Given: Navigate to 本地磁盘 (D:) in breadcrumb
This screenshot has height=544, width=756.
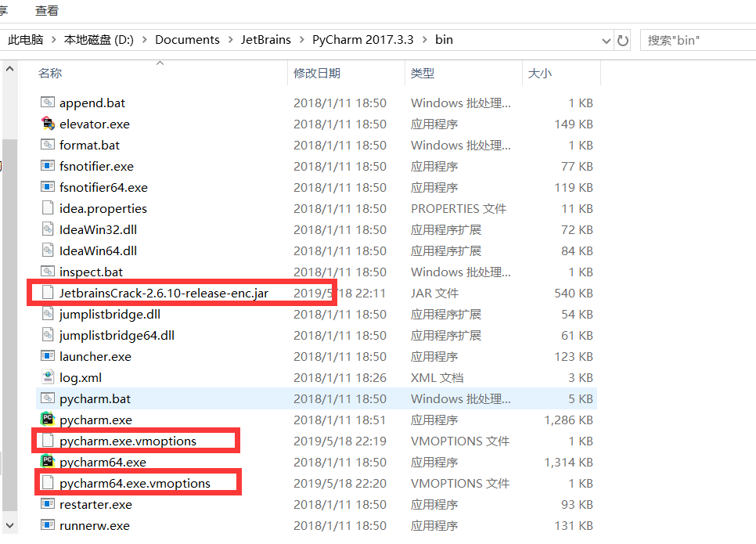Looking at the screenshot, I should pos(99,40).
